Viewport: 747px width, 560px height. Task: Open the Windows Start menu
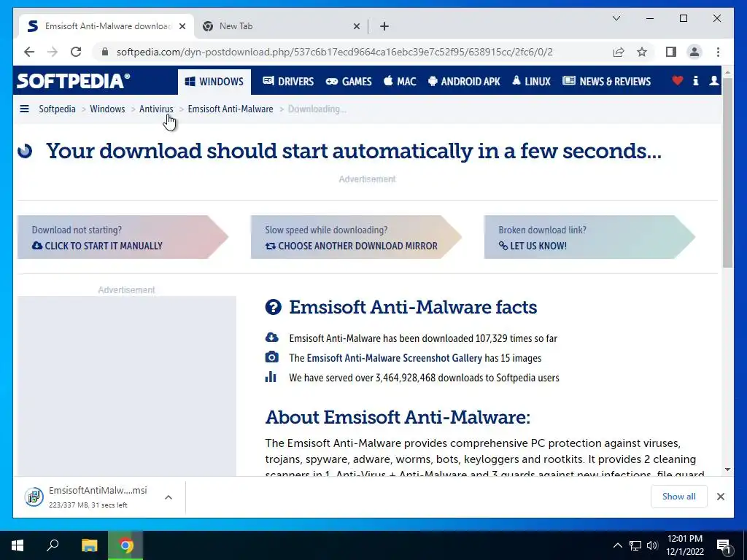coord(18,545)
